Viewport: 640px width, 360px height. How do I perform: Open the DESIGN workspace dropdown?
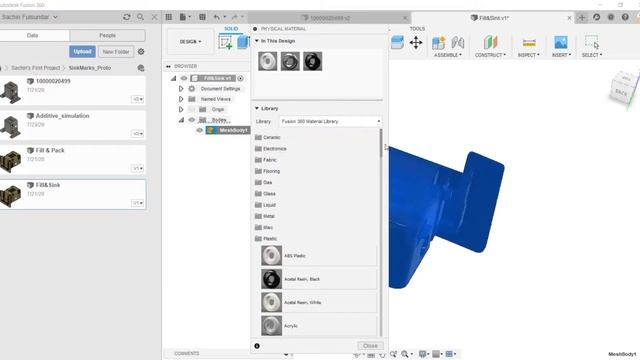(190, 42)
